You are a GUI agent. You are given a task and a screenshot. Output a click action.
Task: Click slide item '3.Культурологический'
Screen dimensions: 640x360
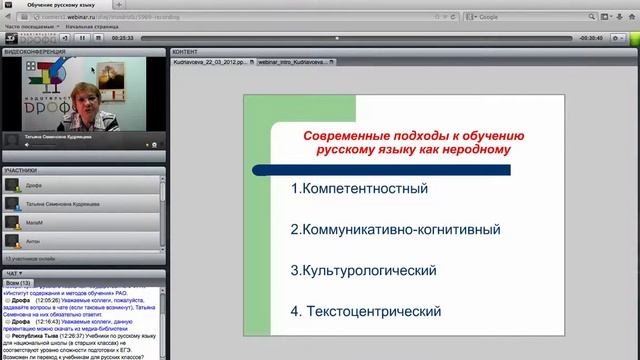click(x=363, y=271)
